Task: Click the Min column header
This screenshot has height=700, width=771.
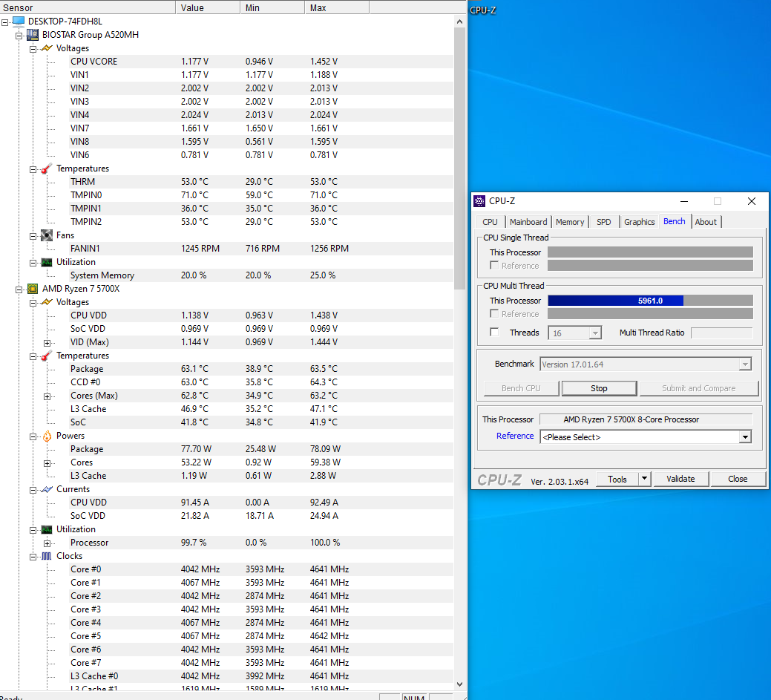Action: [x=272, y=7]
